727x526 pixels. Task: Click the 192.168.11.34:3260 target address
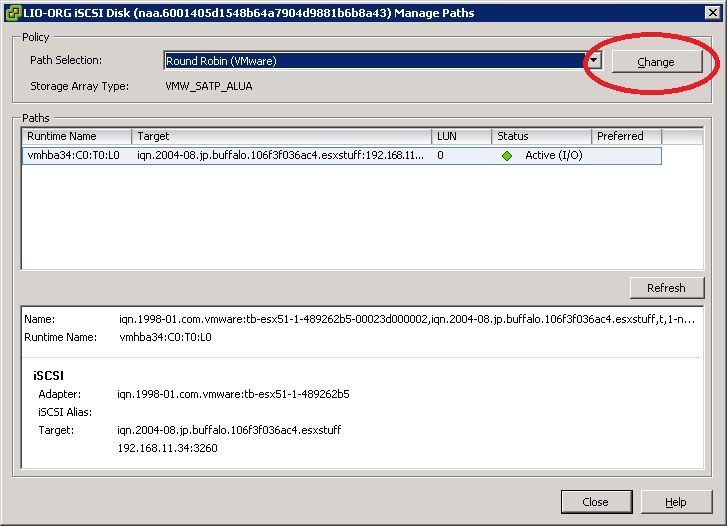coord(167,448)
